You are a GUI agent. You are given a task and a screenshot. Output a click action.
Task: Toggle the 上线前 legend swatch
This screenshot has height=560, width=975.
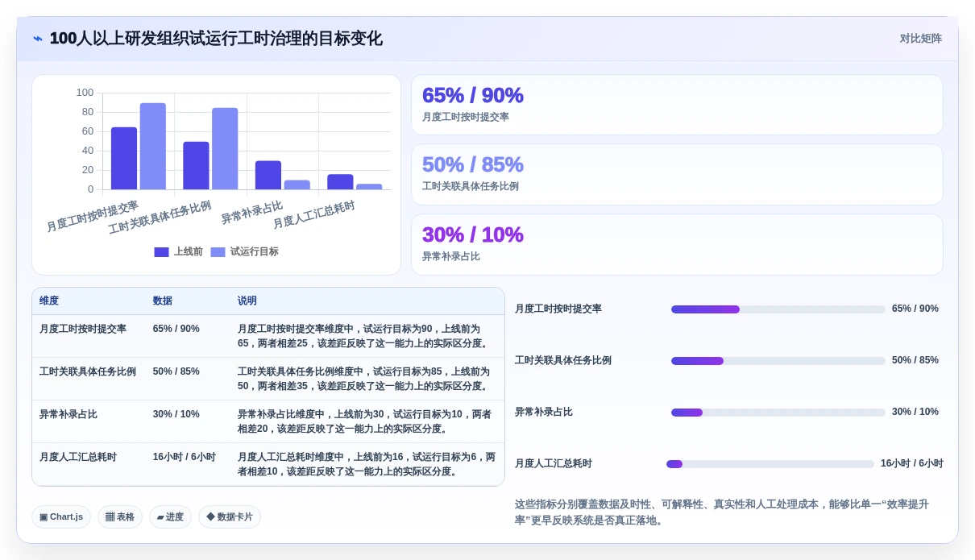point(161,252)
